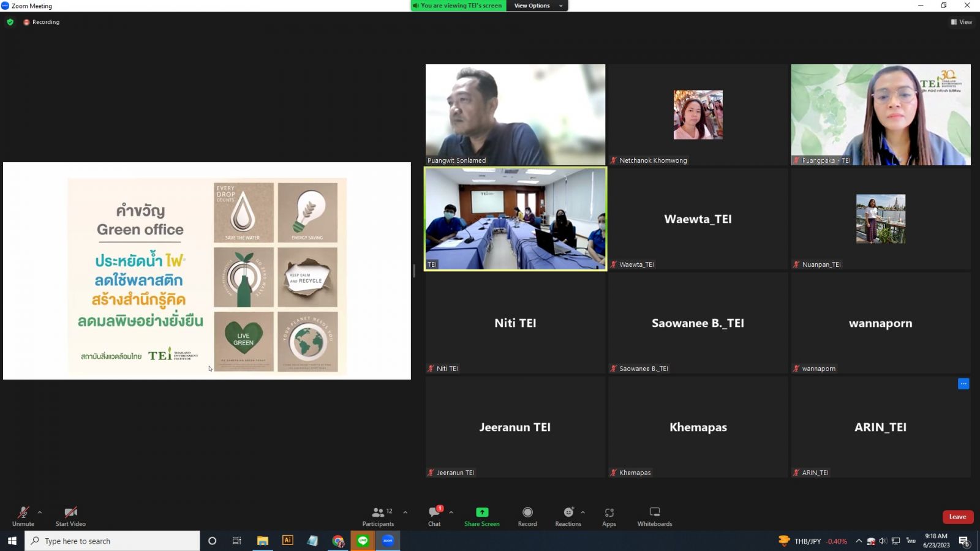Viewport: 980px width, 551px height.
Task: Select Saowanee B._TEI participant tile
Action: tap(698, 323)
